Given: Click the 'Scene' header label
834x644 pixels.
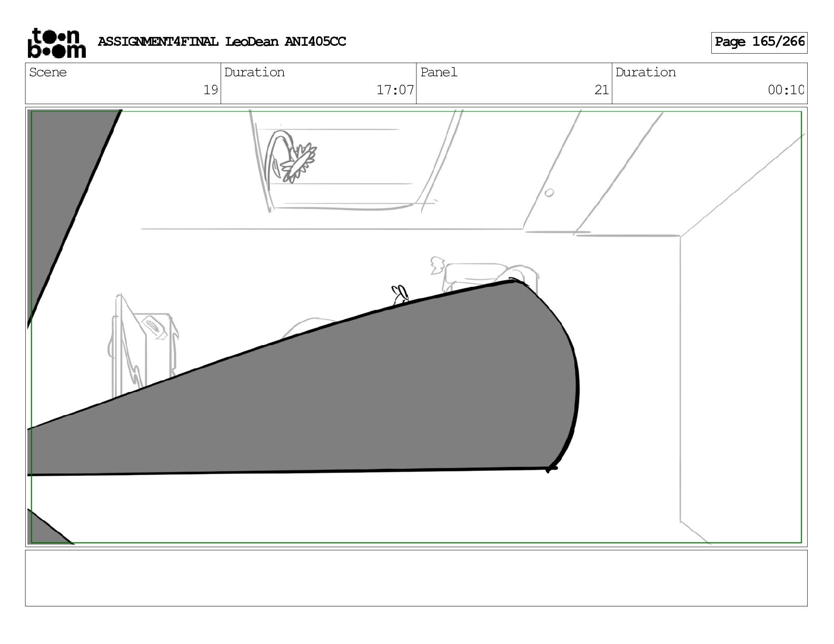Looking at the screenshot, I should coord(48,72).
